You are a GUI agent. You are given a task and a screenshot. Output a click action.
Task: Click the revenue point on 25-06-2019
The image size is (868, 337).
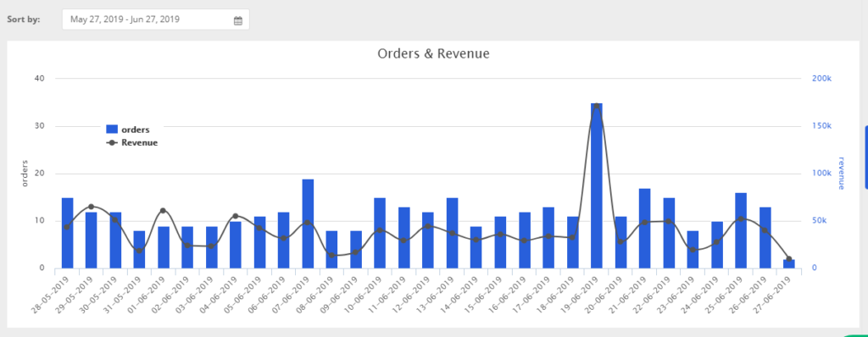click(x=741, y=219)
